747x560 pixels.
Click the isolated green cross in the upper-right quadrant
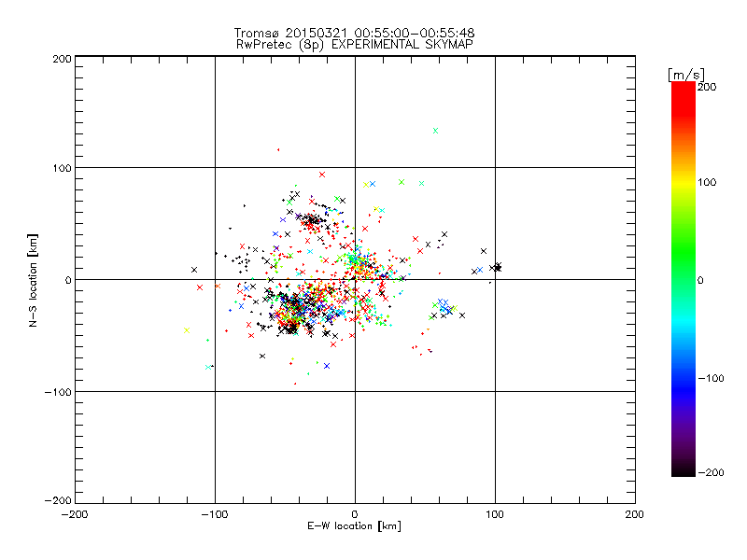click(435, 131)
